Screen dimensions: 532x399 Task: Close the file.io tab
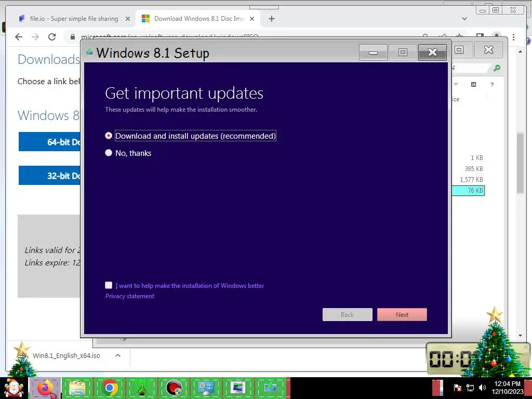[x=128, y=19]
